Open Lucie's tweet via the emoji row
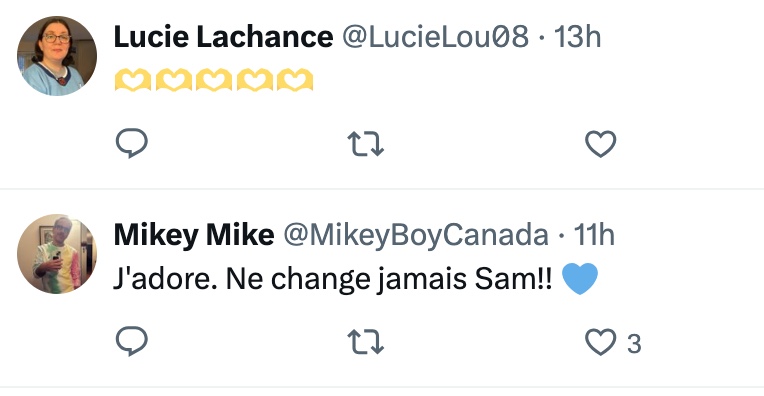The width and height of the screenshot is (764, 396). point(213,80)
